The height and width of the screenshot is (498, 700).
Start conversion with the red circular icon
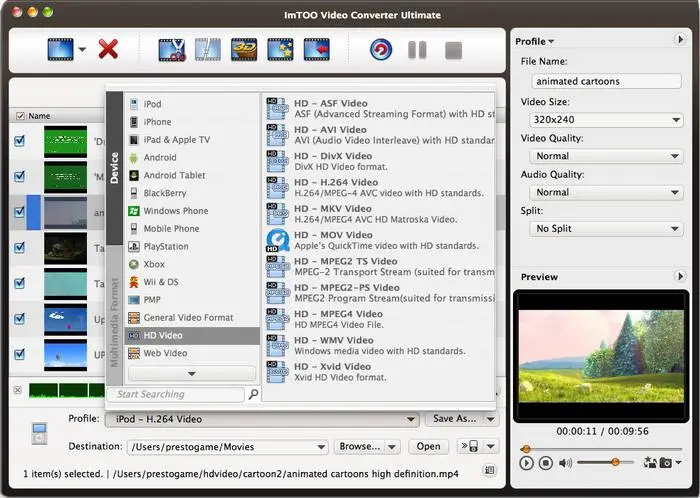point(381,50)
